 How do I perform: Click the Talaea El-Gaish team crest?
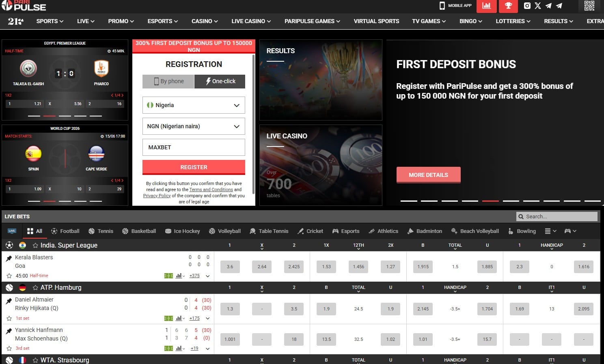pos(28,68)
